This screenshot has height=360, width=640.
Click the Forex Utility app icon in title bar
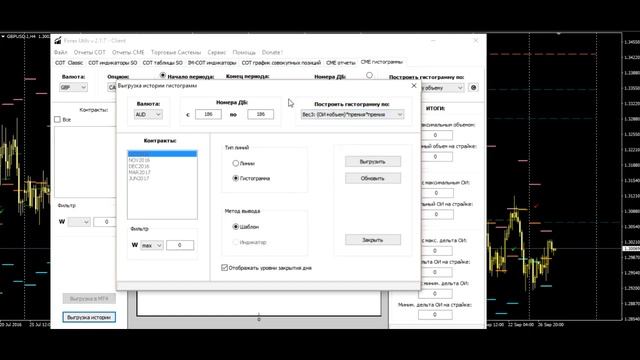click(58, 40)
